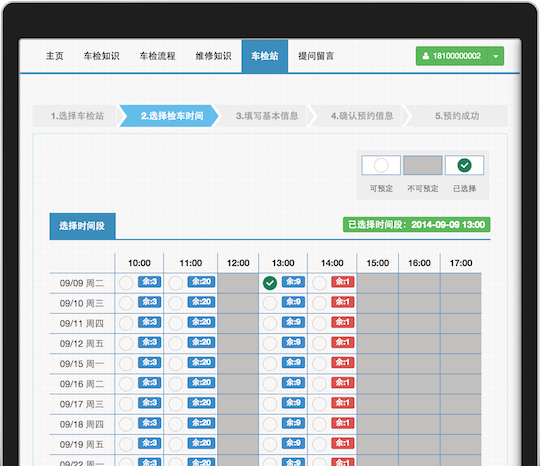540x466 pixels.
Task: Select 11:00 slot for 09/16 周二
Action: [x=176, y=384]
